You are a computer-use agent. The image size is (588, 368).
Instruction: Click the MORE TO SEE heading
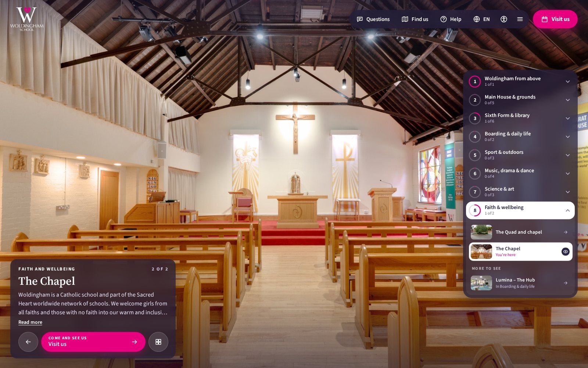(x=486, y=269)
